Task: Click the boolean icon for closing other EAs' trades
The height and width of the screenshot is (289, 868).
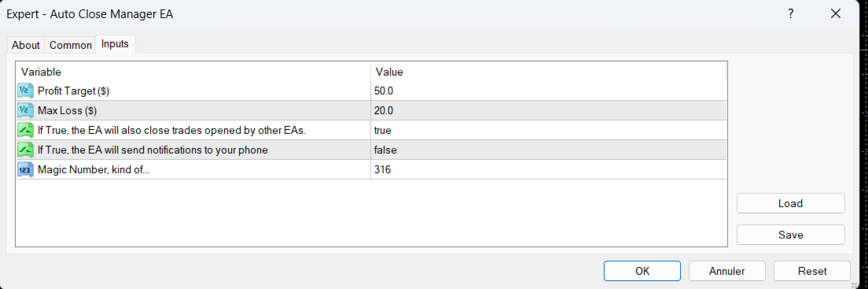Action: point(25,131)
